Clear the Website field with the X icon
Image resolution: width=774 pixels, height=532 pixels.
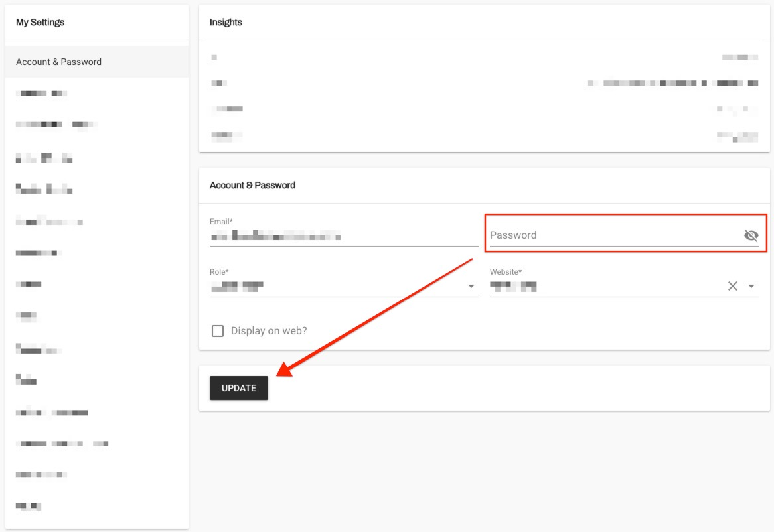(x=732, y=286)
